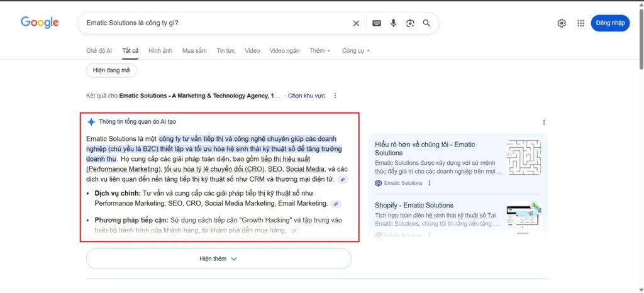Expand the Công cụ dropdown

coord(356,50)
